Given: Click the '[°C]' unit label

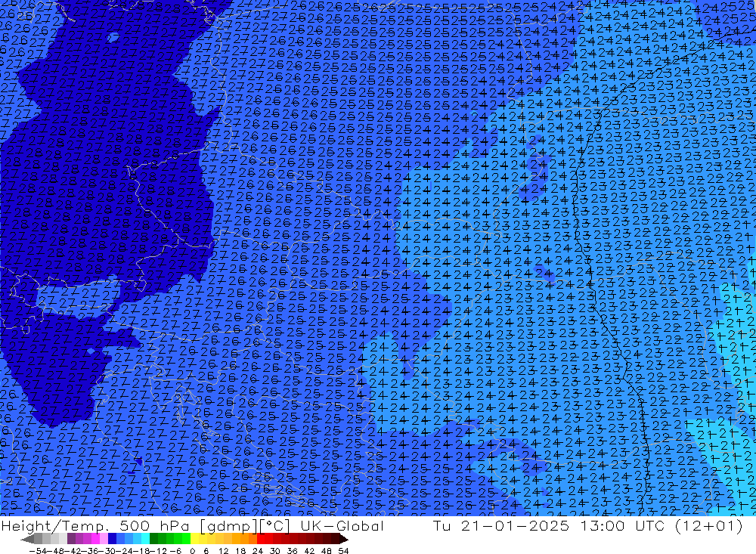Looking at the screenshot, I should click(x=274, y=527).
